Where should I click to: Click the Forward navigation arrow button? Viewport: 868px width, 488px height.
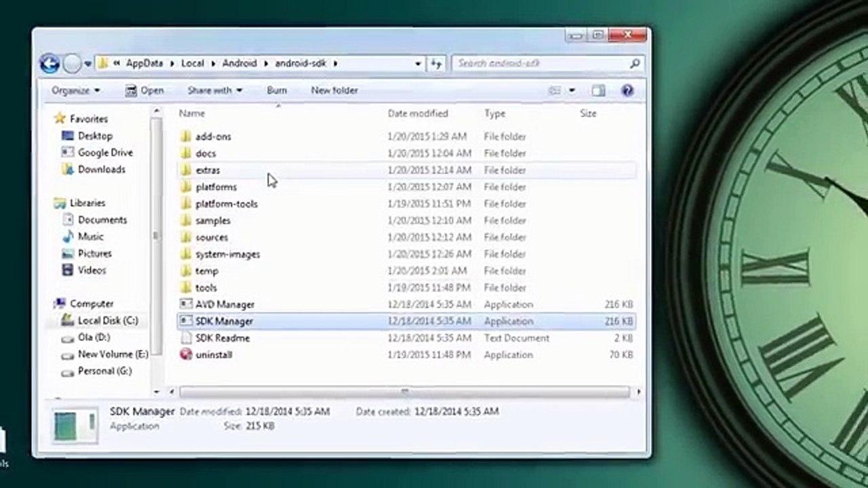[x=72, y=64]
